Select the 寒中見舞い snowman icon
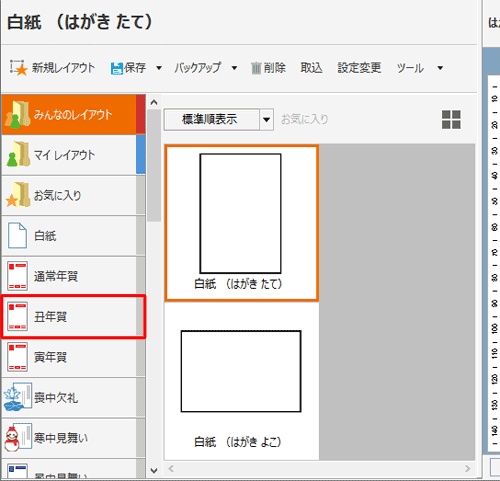This screenshot has height=481, width=500. click(x=18, y=437)
